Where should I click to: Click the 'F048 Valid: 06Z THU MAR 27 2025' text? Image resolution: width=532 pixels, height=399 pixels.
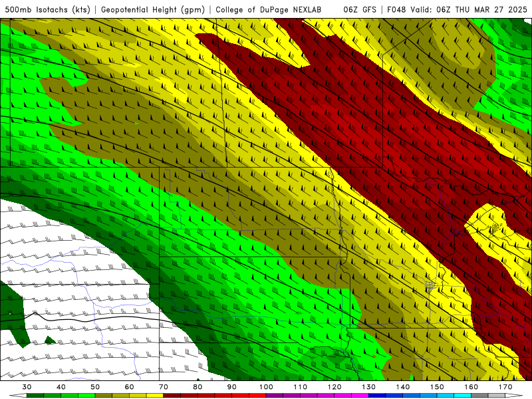pyautogui.click(x=457, y=9)
